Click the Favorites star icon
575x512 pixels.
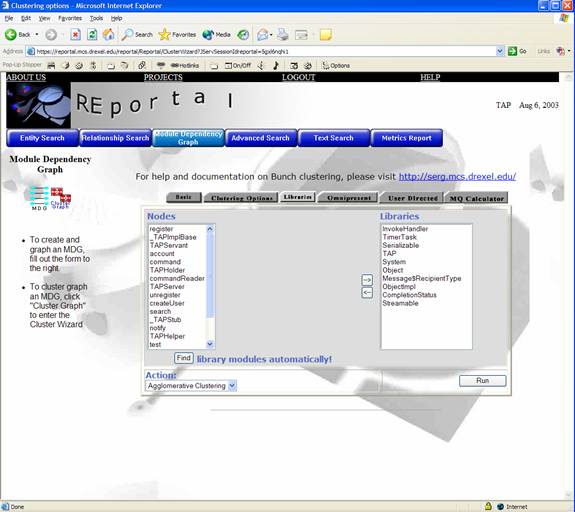[164, 34]
